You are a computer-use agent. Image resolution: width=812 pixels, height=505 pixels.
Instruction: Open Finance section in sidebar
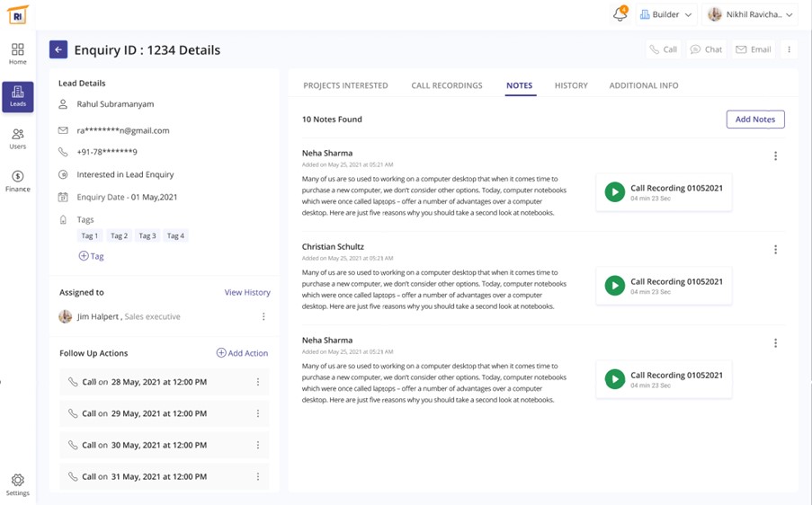point(18,181)
